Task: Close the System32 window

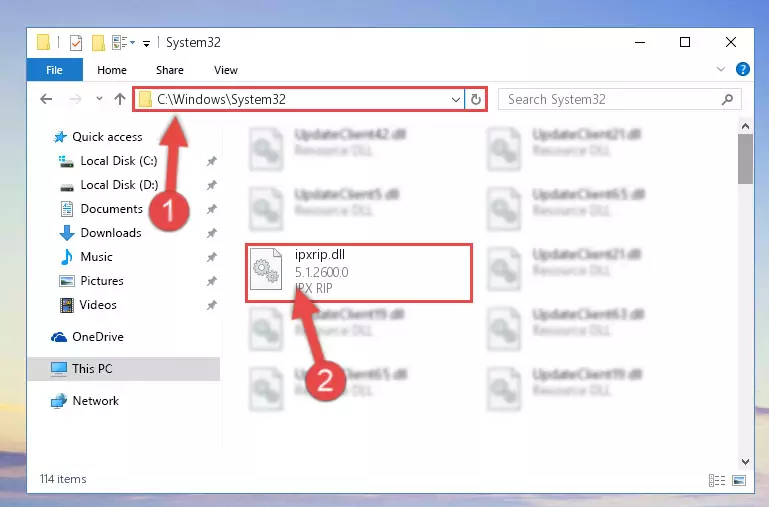Action: pos(731,43)
